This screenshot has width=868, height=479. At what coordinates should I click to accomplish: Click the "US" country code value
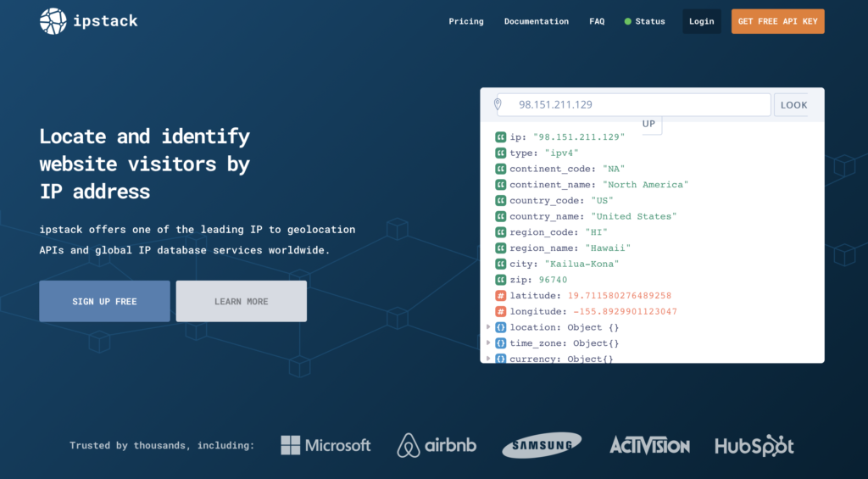pyautogui.click(x=602, y=200)
